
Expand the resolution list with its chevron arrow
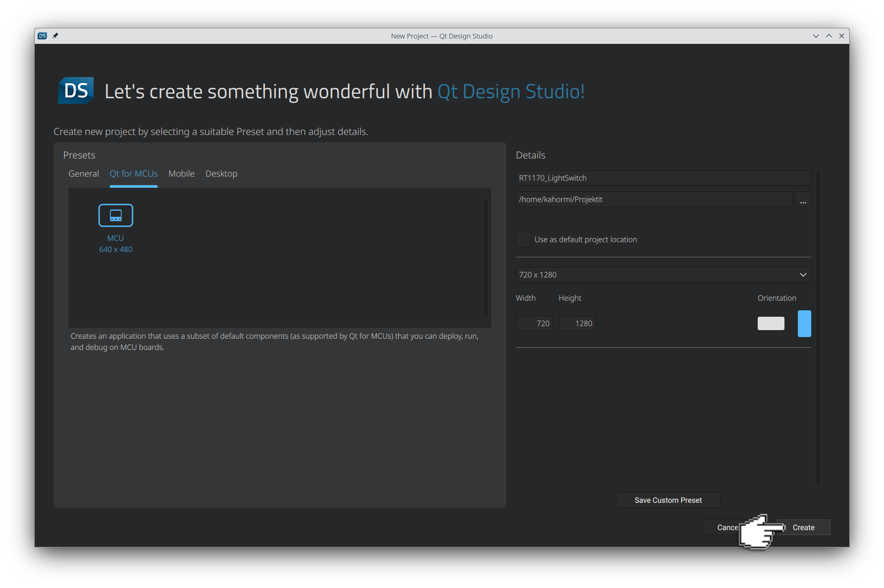(x=803, y=274)
